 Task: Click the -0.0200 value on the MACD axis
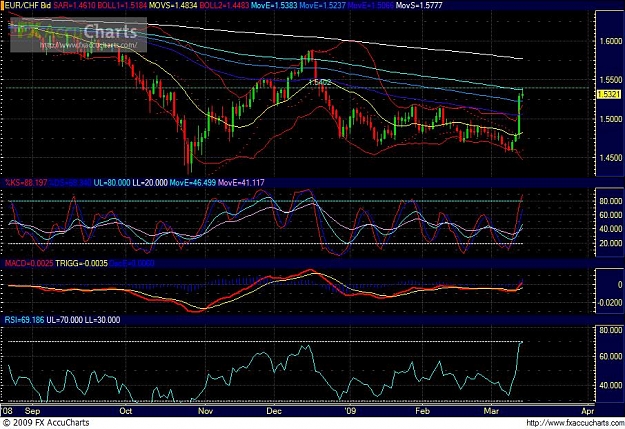click(x=610, y=303)
